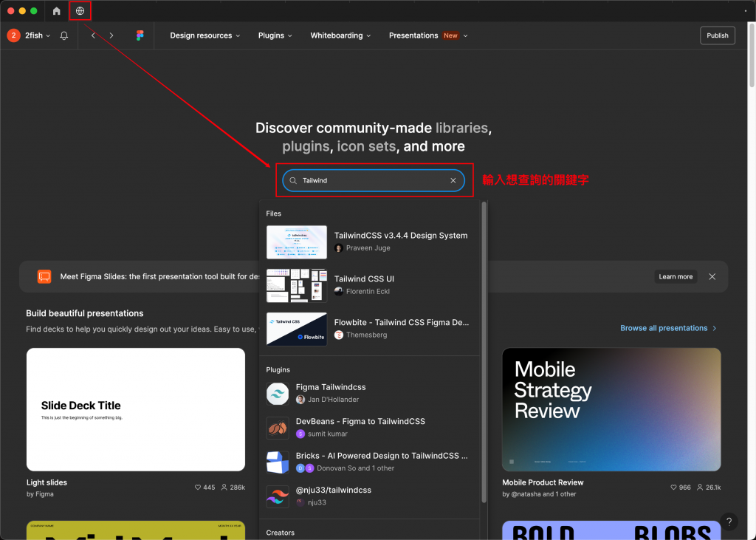756x540 pixels.
Task: Click Mobile Product Review title
Action: coord(543,482)
